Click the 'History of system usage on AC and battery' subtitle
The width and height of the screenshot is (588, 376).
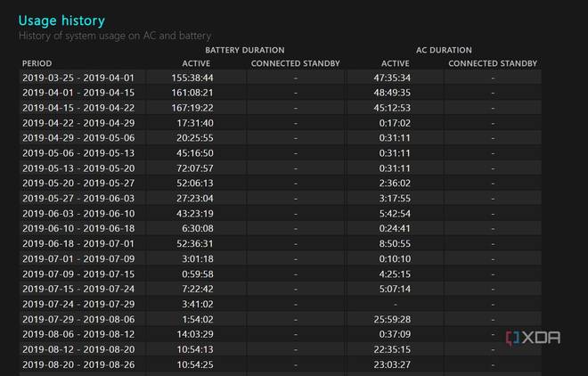point(115,36)
